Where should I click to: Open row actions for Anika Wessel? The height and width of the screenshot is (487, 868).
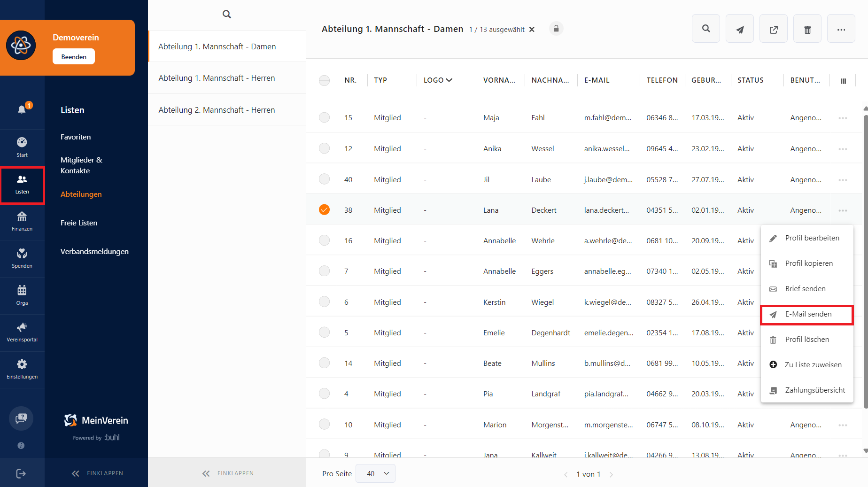843,149
